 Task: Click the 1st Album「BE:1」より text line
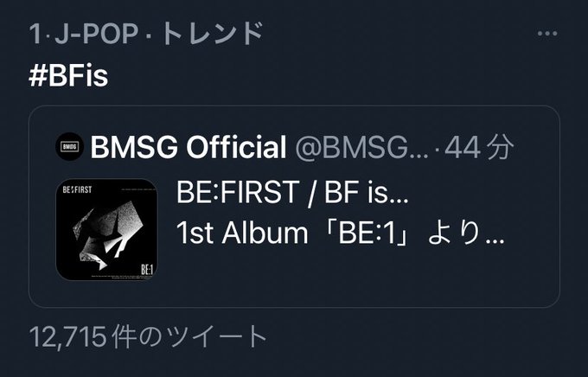point(340,233)
